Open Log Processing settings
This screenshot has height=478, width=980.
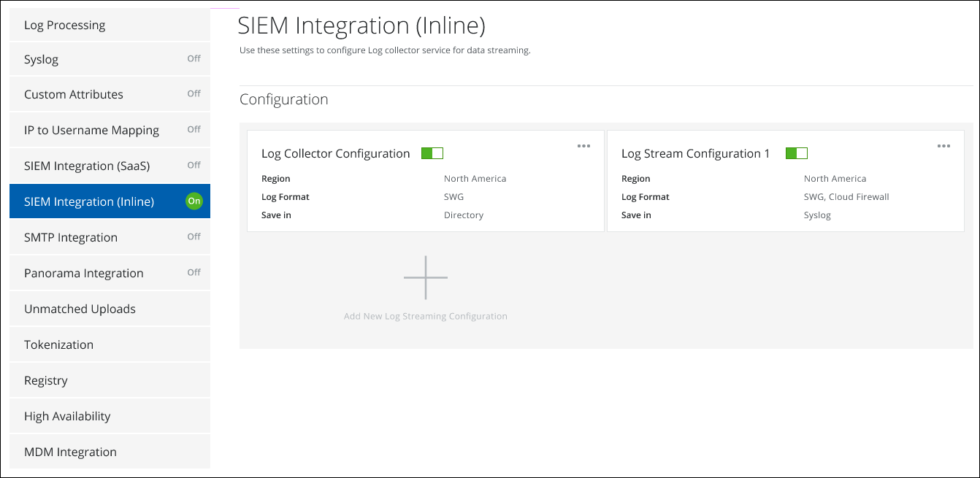65,25
